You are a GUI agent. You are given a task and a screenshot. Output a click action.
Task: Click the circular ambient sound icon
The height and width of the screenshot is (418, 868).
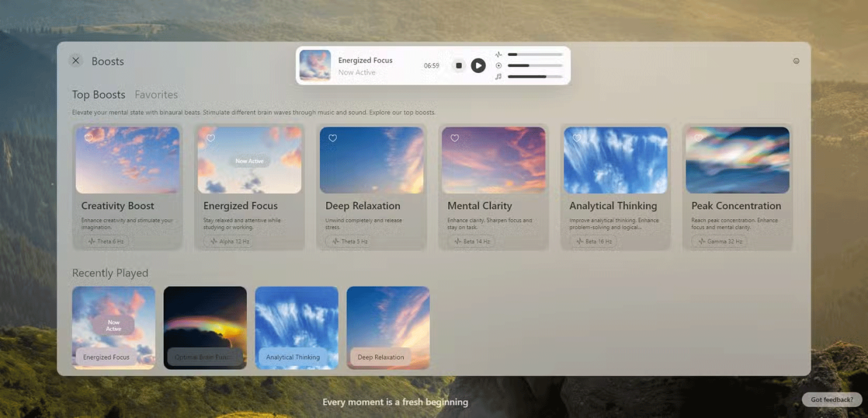point(498,66)
